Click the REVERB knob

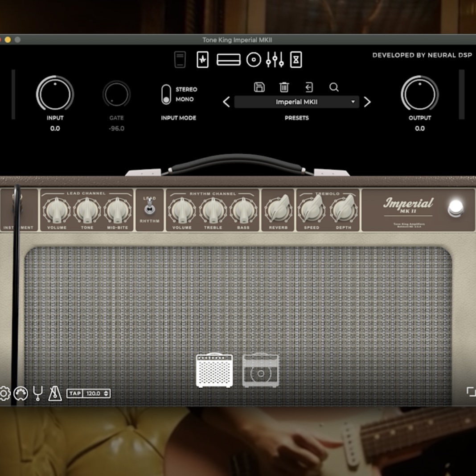(279, 209)
